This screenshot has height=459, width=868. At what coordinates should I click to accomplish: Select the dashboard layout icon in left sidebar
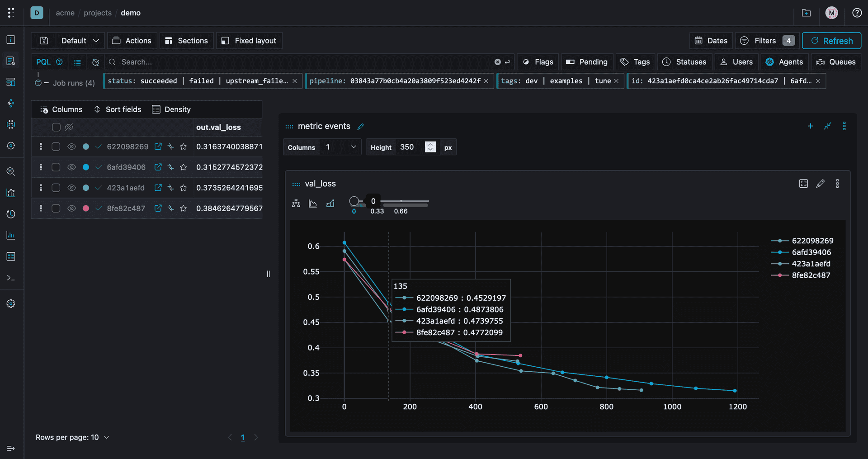click(x=11, y=82)
